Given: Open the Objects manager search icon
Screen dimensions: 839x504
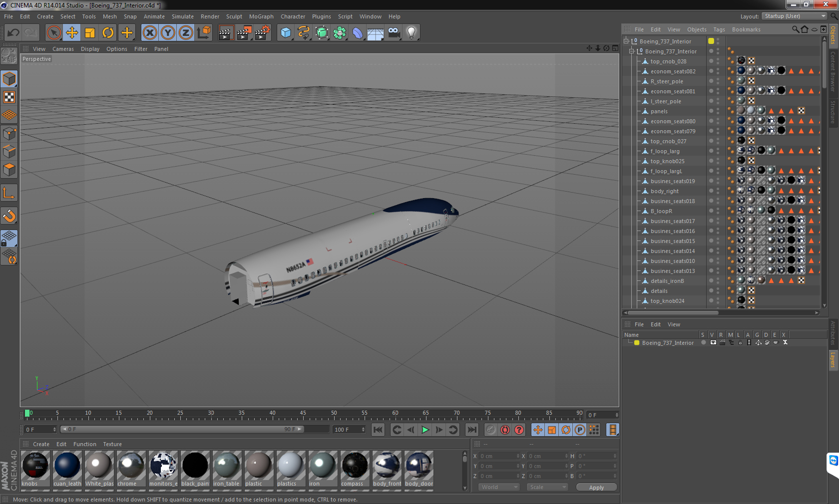Looking at the screenshot, I should pos(796,29).
